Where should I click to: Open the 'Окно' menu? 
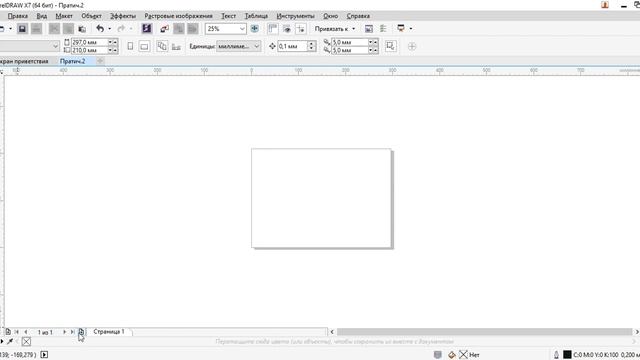331,16
